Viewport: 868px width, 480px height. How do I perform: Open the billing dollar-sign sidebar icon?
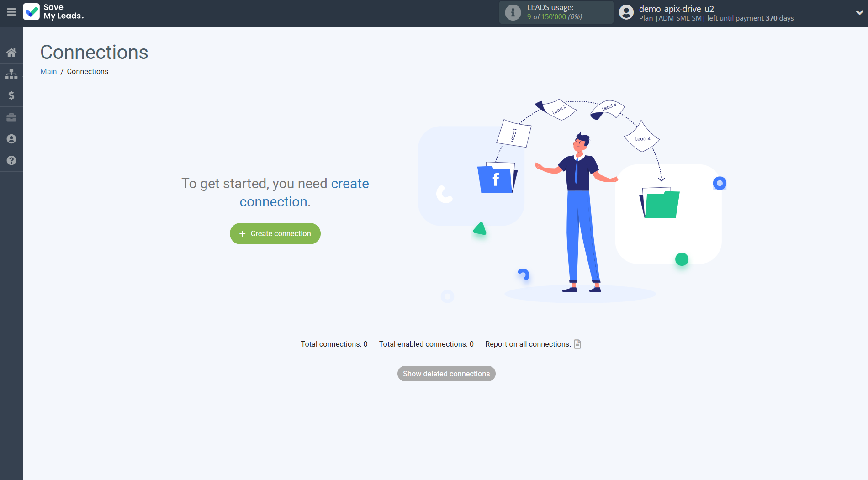(11, 95)
